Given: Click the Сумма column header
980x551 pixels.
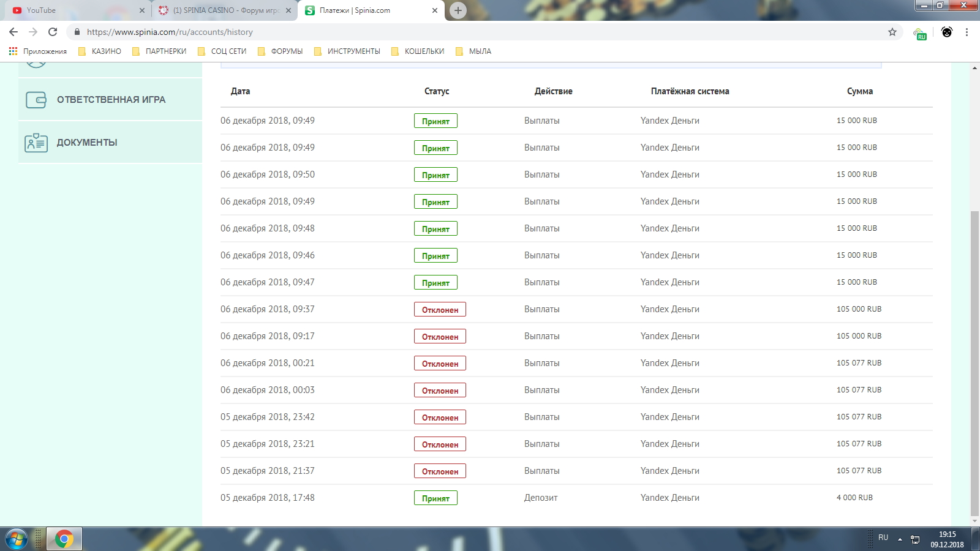Looking at the screenshot, I should (860, 91).
